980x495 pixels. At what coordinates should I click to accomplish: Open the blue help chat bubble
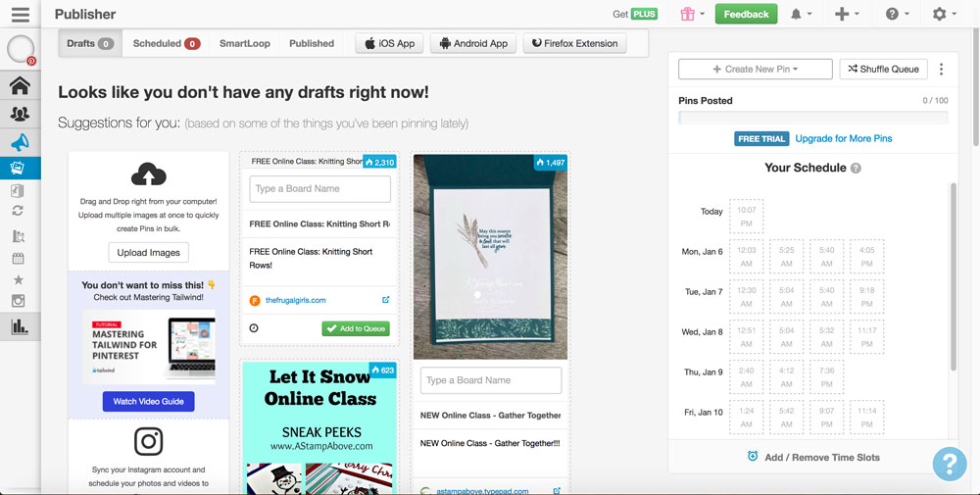(x=950, y=464)
